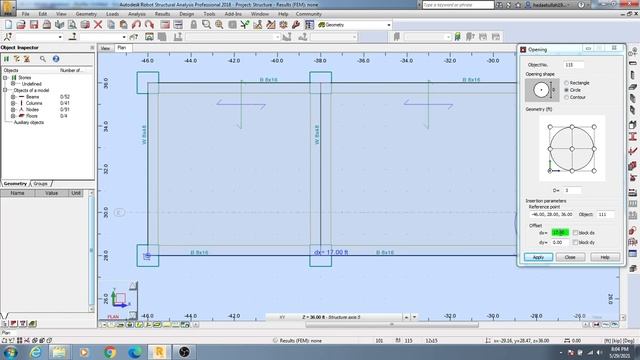Open the Loads menu
This screenshot has height=360, width=640.
pos(112,14)
